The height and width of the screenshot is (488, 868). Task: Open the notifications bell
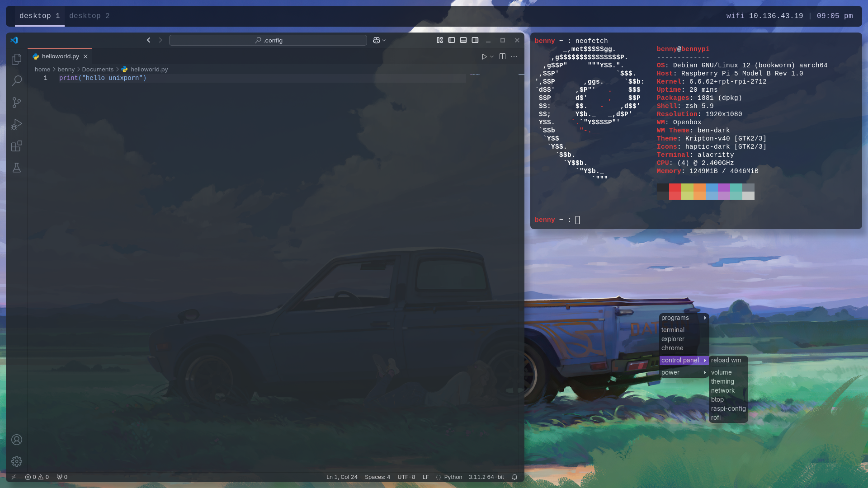click(x=514, y=477)
